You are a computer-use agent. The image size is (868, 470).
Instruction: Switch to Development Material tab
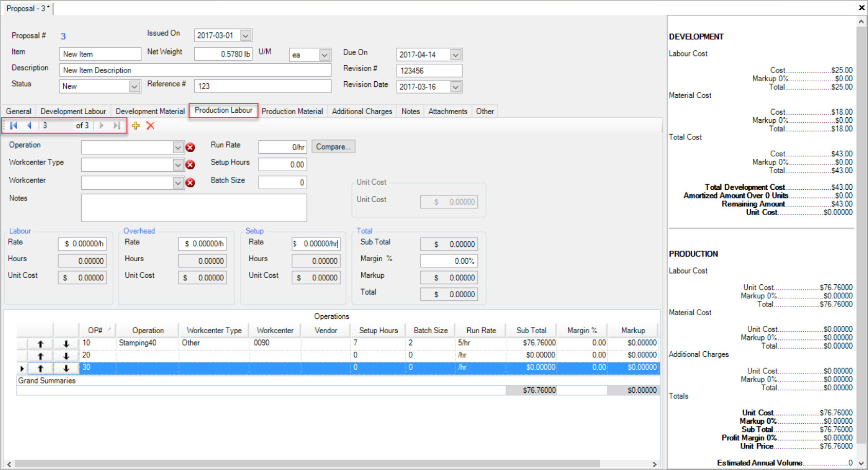pyautogui.click(x=150, y=112)
